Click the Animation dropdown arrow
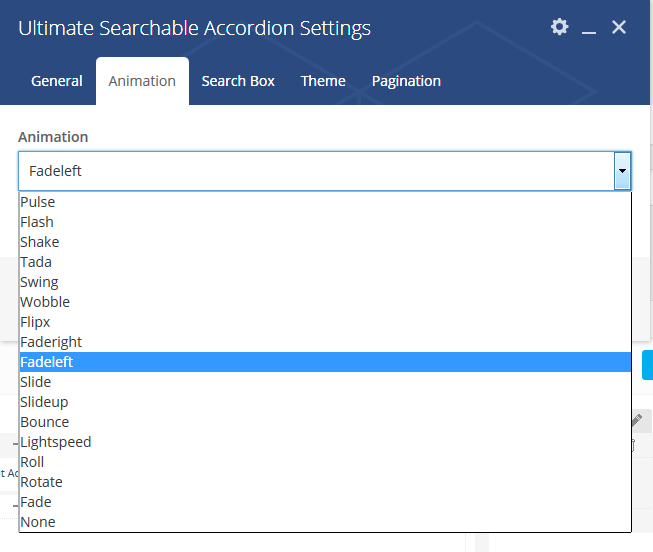 (622, 171)
